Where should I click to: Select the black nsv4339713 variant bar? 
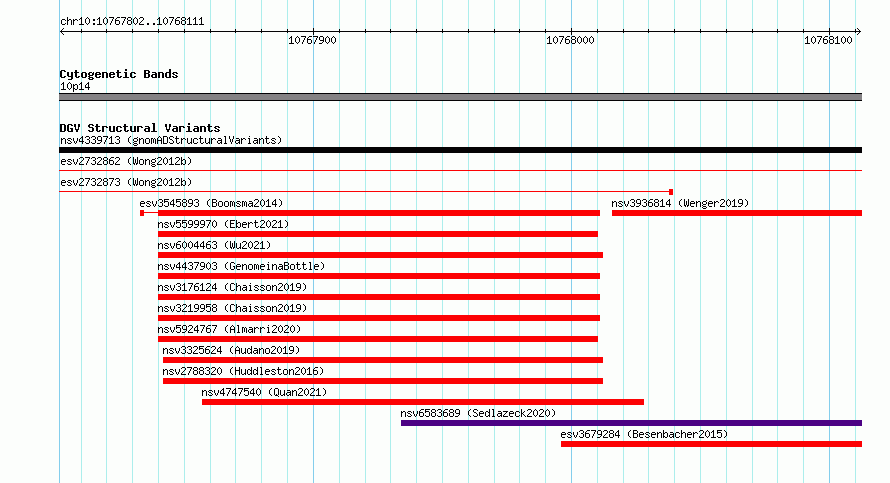460,150
